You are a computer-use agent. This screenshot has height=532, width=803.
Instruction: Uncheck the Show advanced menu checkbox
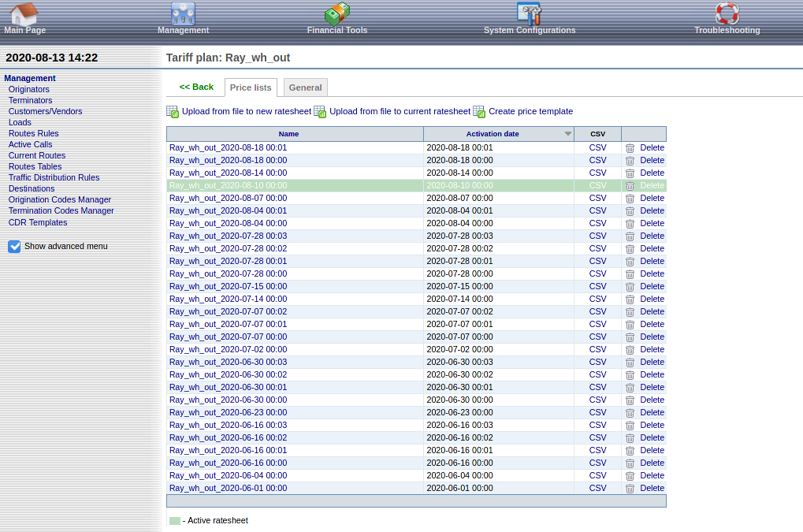point(14,247)
